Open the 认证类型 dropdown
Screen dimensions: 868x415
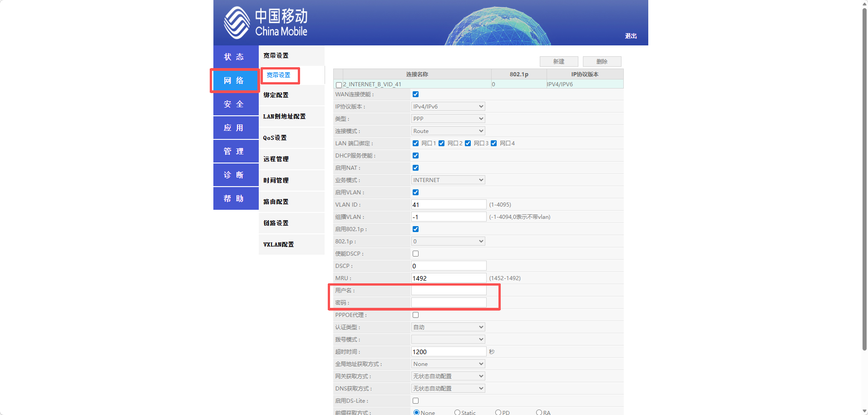click(x=448, y=327)
